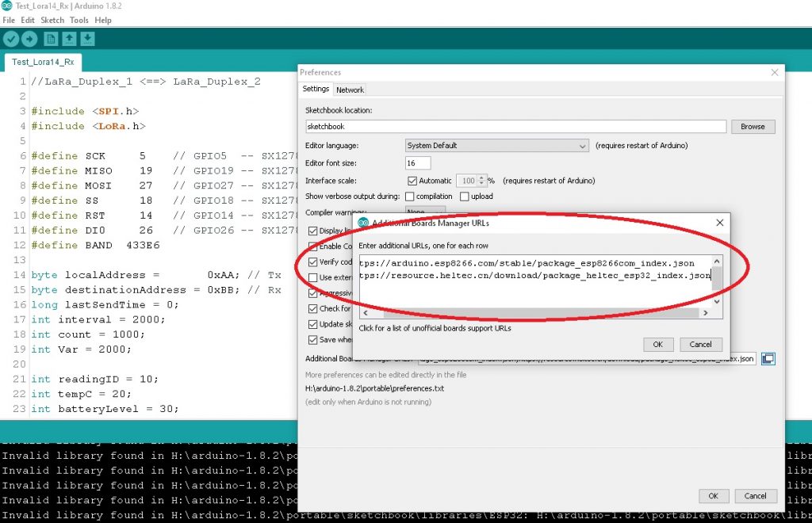This screenshot has width=812, height=523.
Task: Click the heltec esp32 package URL line
Action: pos(535,276)
